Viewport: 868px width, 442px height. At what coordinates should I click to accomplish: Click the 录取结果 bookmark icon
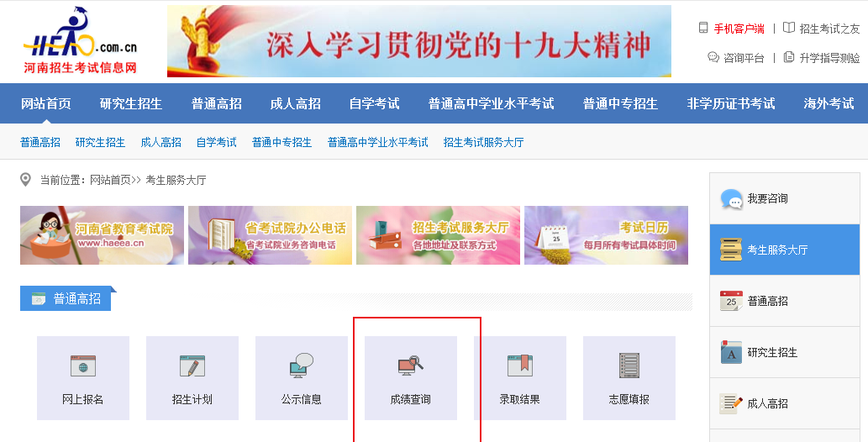[x=520, y=366]
